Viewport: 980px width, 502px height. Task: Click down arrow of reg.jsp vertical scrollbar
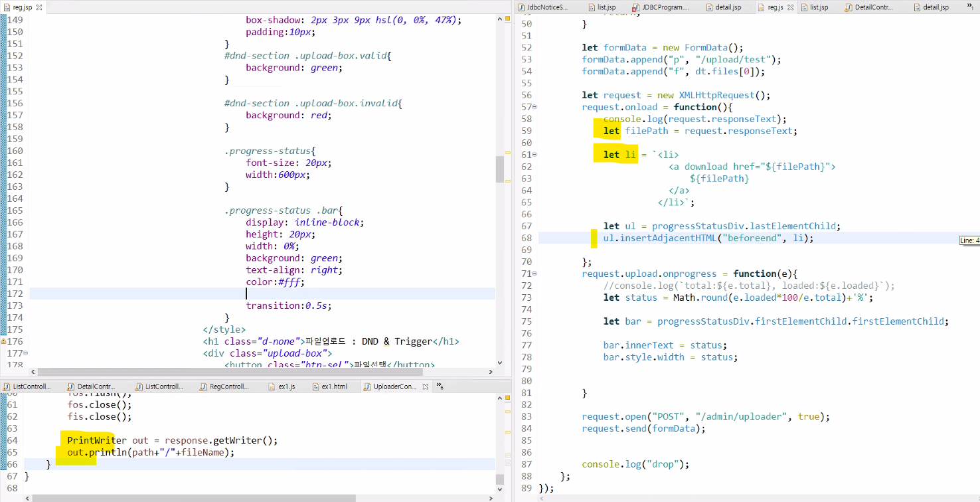tap(500, 363)
